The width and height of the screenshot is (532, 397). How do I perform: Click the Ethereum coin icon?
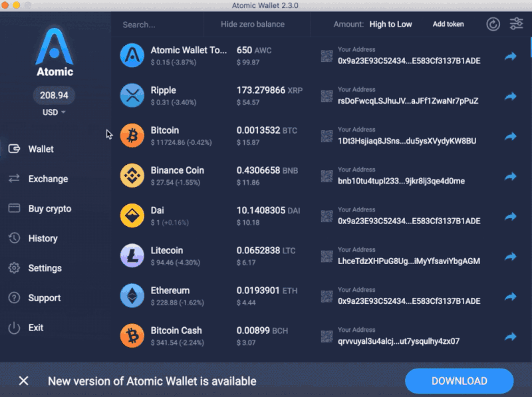coord(132,295)
